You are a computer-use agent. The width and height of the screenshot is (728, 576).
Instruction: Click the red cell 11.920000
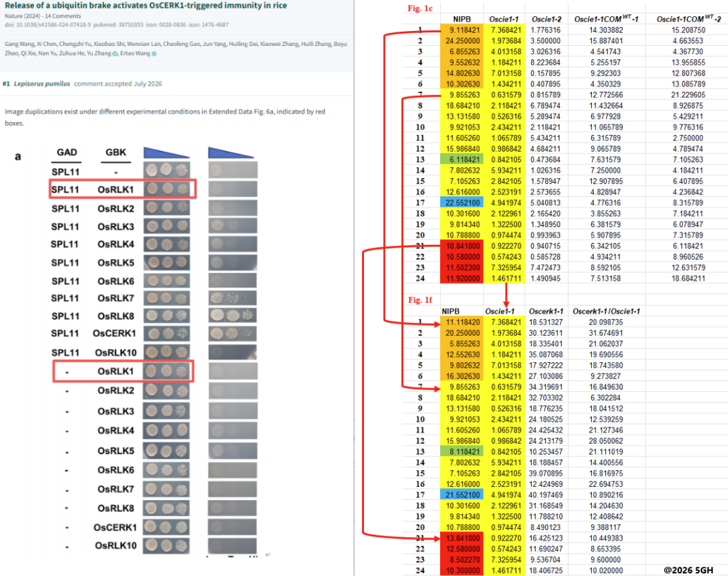tap(462, 279)
